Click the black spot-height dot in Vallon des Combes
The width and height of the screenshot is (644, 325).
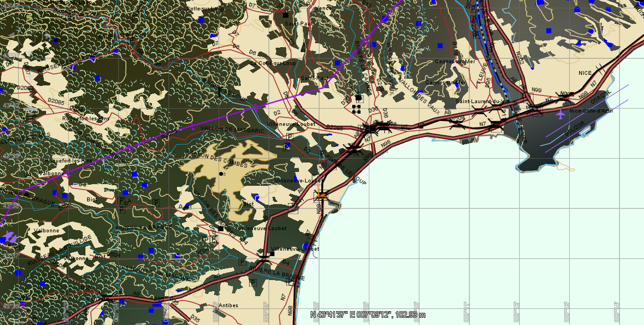(221, 174)
